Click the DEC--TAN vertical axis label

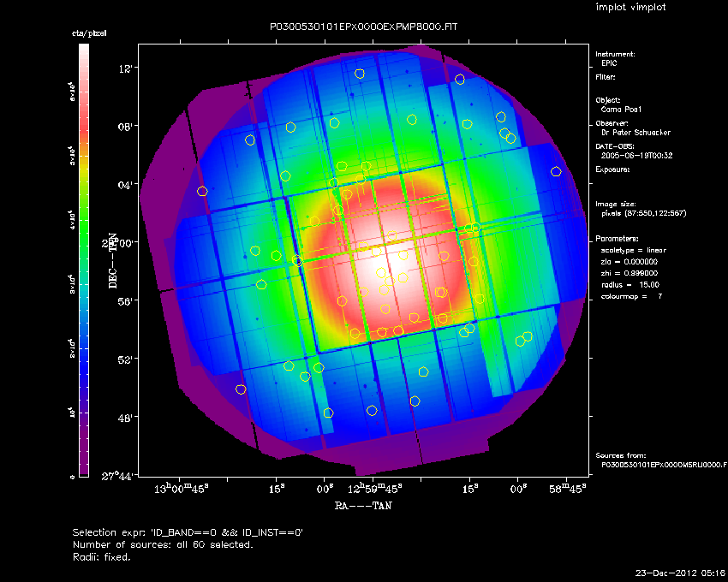click(x=113, y=261)
